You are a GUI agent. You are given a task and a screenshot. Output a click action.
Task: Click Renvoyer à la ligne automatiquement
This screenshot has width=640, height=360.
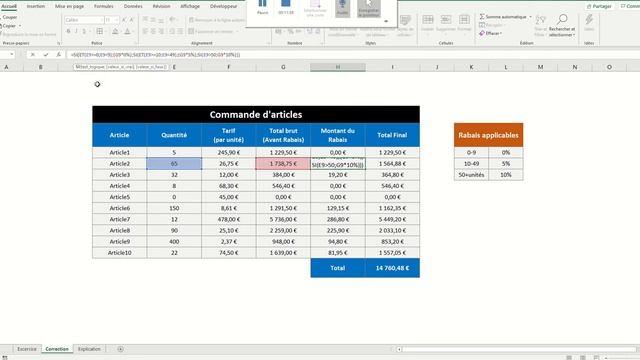tap(217, 20)
